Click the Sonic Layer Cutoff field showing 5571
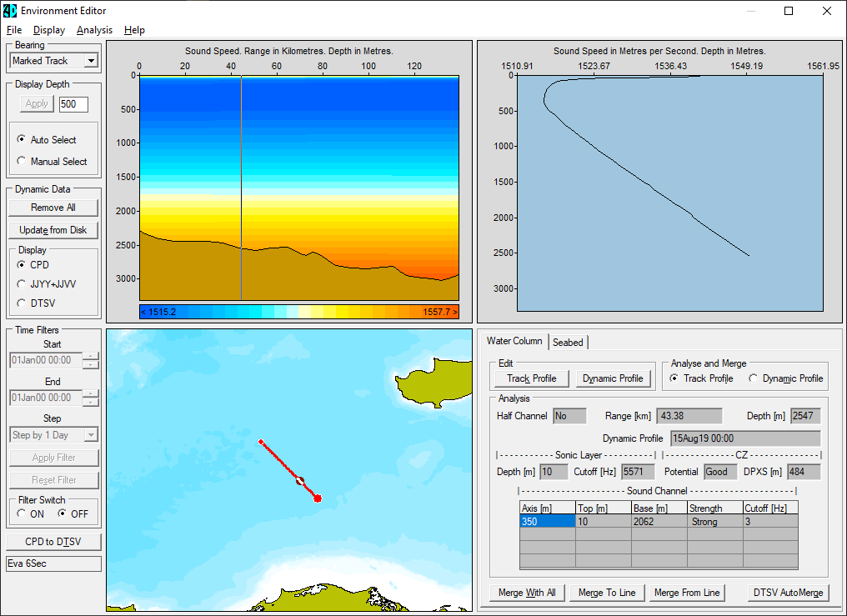 point(638,472)
